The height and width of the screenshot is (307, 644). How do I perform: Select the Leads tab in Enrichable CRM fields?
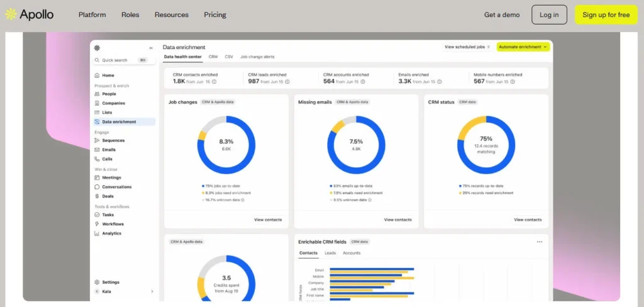330,253
